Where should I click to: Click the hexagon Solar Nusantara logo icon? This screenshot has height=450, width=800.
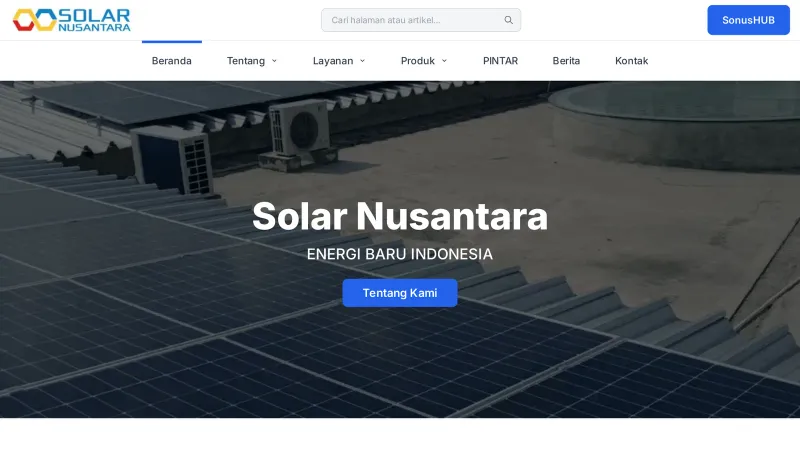34,20
